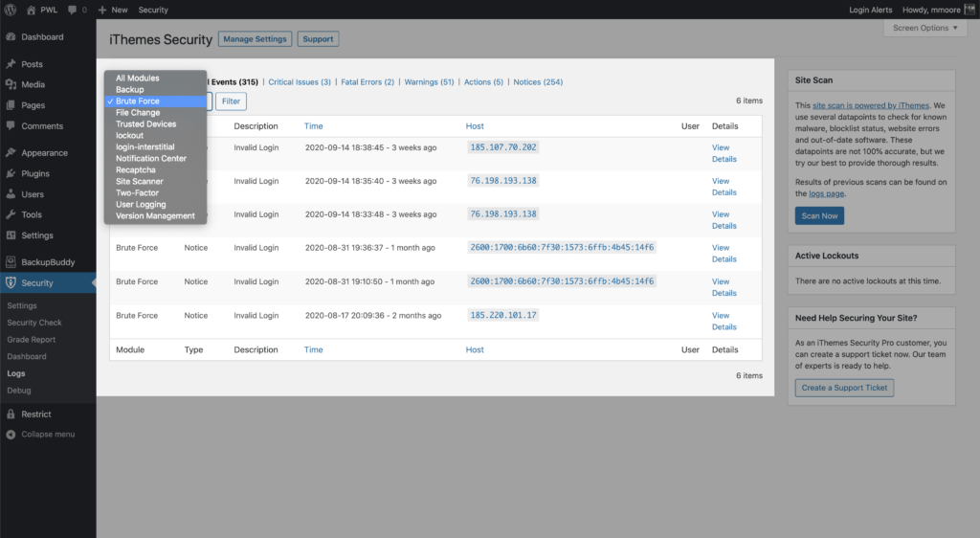This screenshot has height=538, width=980.
Task: Click the Comments icon in sidebar
Action: (x=11, y=125)
